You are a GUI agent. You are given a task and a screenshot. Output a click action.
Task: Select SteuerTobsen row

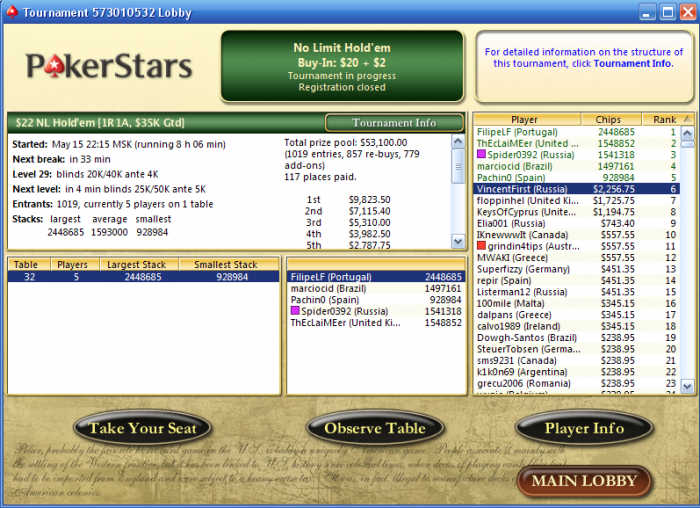tap(577, 349)
